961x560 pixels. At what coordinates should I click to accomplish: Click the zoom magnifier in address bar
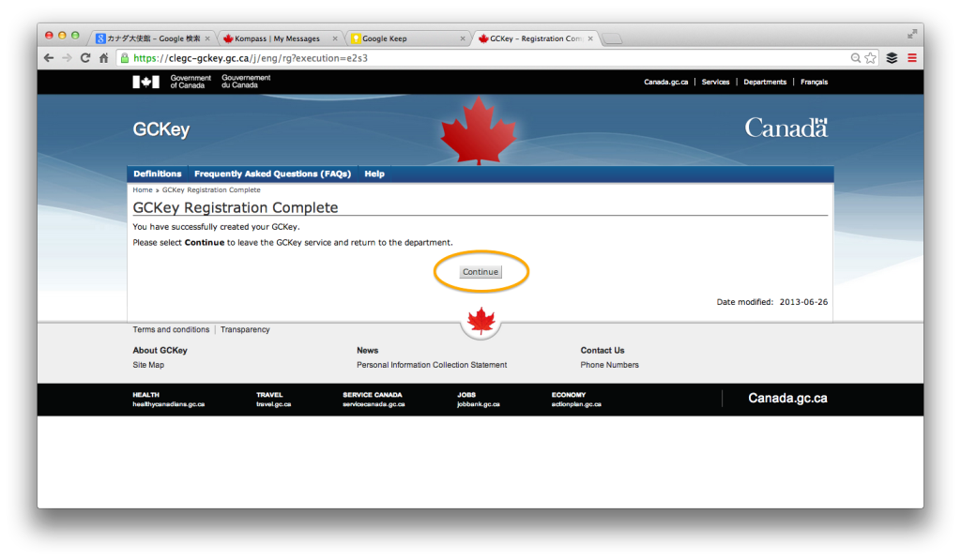click(x=856, y=58)
